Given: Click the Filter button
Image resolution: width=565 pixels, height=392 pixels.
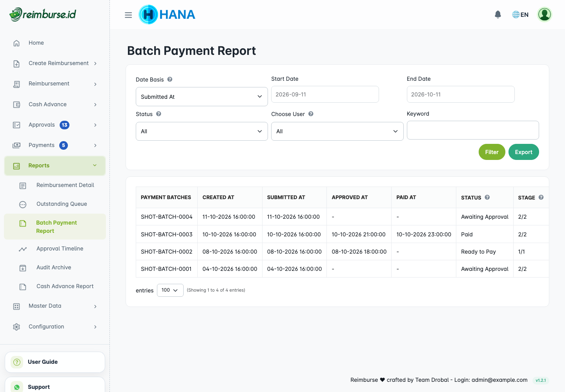Looking at the screenshot, I should click(x=492, y=152).
